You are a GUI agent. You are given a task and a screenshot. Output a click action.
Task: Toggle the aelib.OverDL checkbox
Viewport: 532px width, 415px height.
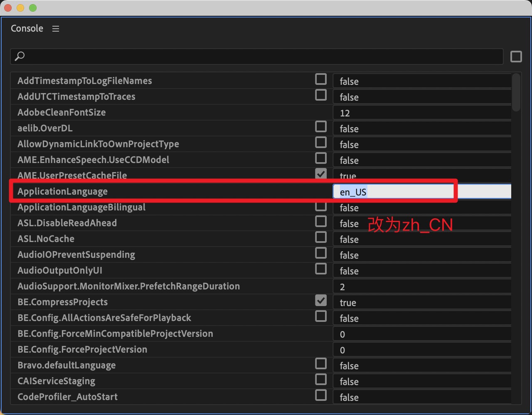coord(321,126)
